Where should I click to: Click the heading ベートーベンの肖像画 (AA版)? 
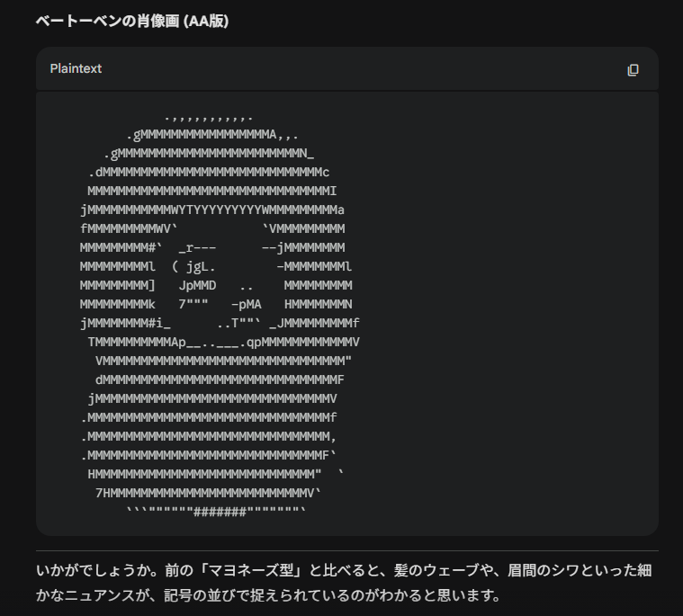[x=132, y=21]
